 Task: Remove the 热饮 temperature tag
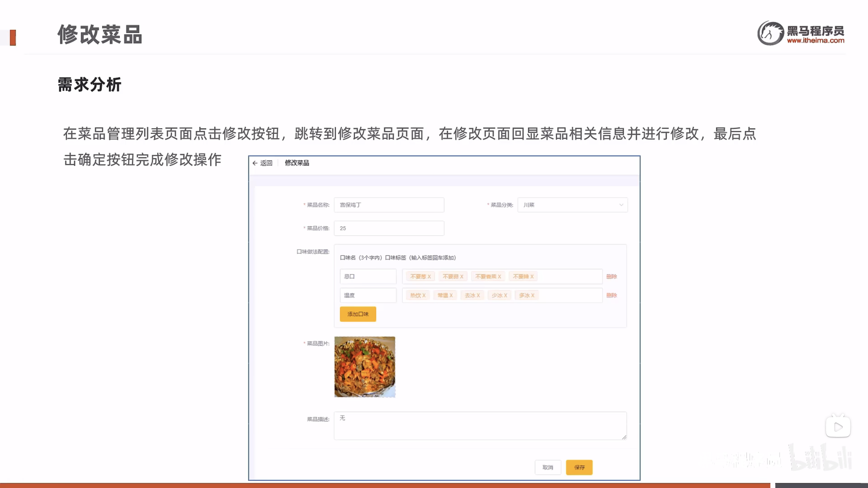point(424,295)
